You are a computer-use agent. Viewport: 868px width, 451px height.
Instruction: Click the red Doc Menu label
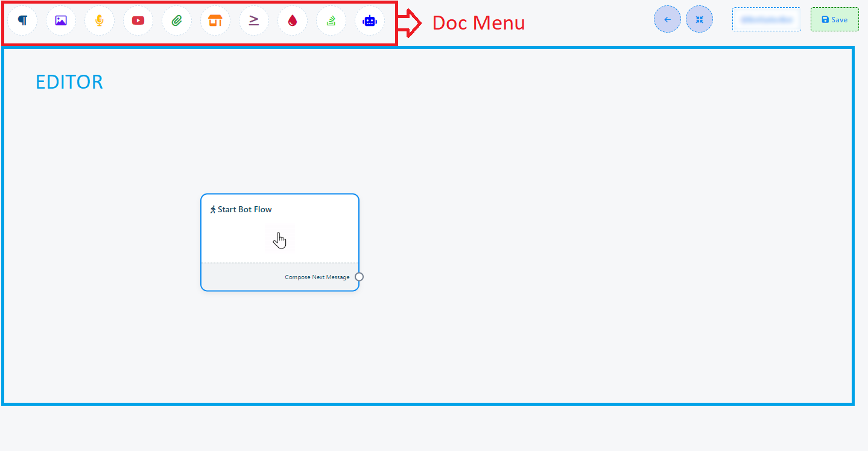478,23
